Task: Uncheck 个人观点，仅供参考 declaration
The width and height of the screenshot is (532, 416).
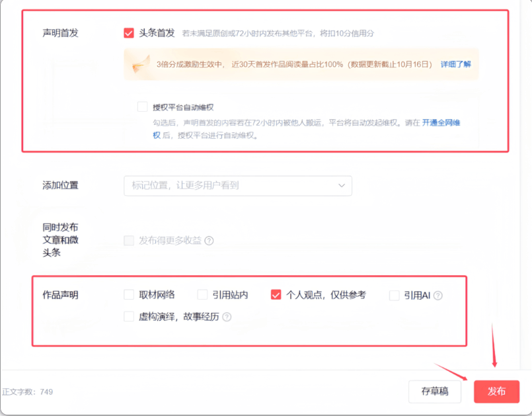Action: click(276, 295)
